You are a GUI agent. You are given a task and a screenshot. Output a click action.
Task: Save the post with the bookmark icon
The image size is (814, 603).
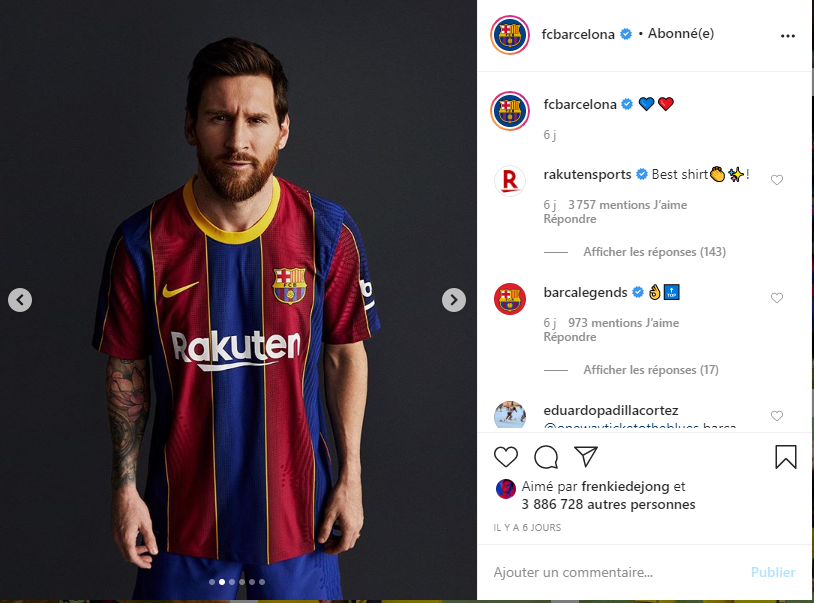pyautogui.click(x=786, y=457)
